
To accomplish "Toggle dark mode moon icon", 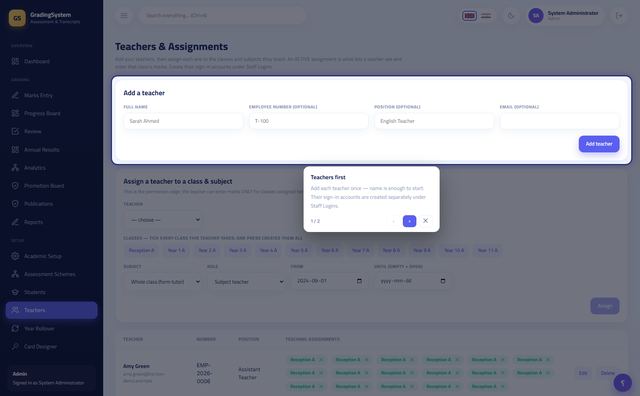I will [x=511, y=16].
